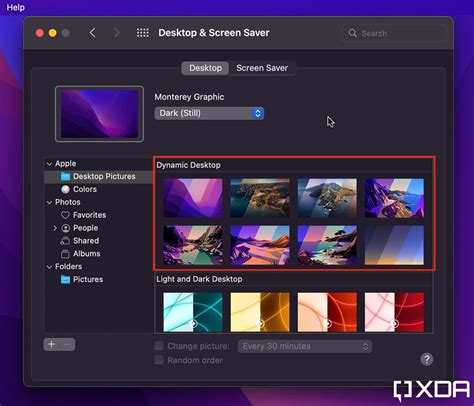Choose the red light and dark wallpaper

coord(394,312)
